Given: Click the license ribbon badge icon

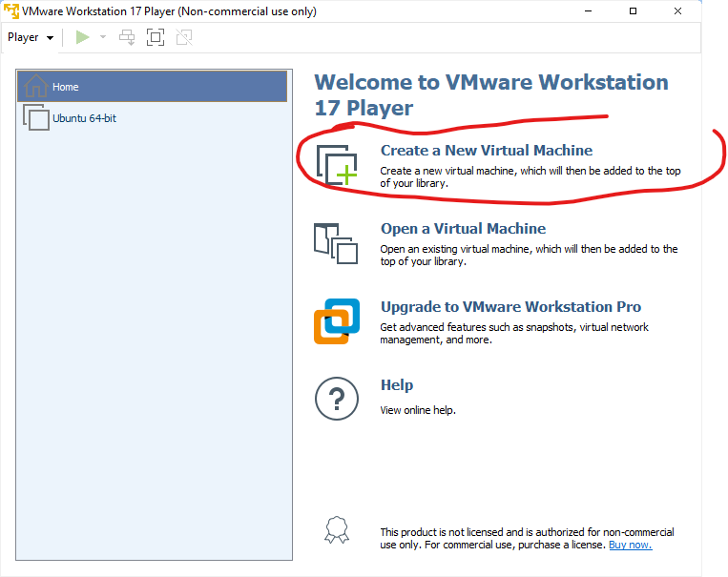Looking at the screenshot, I should click(334, 529).
